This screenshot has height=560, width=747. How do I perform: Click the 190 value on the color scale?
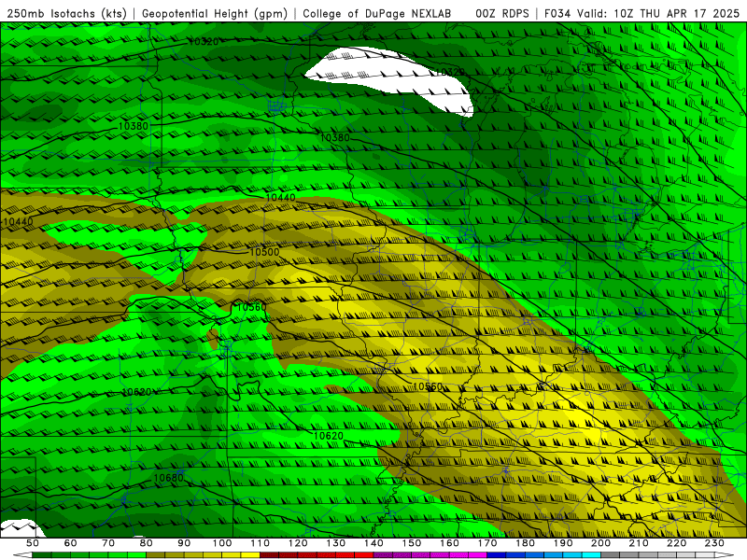coord(563,543)
